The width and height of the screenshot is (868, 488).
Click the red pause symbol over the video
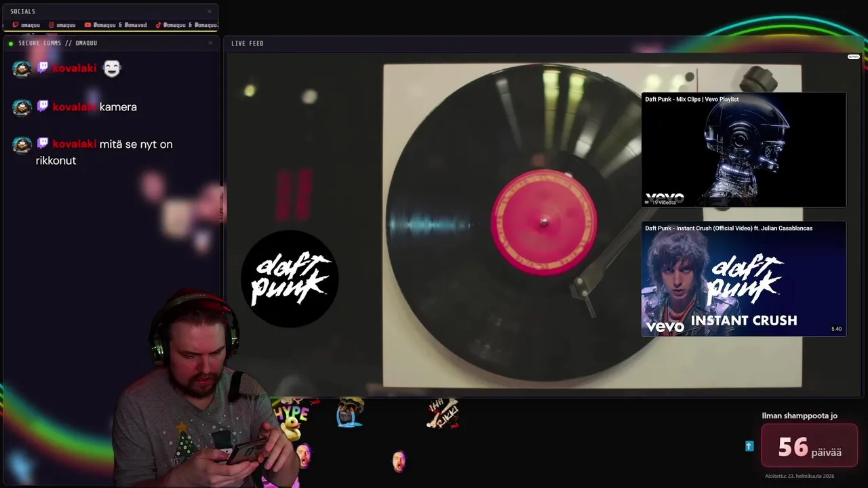click(x=294, y=195)
